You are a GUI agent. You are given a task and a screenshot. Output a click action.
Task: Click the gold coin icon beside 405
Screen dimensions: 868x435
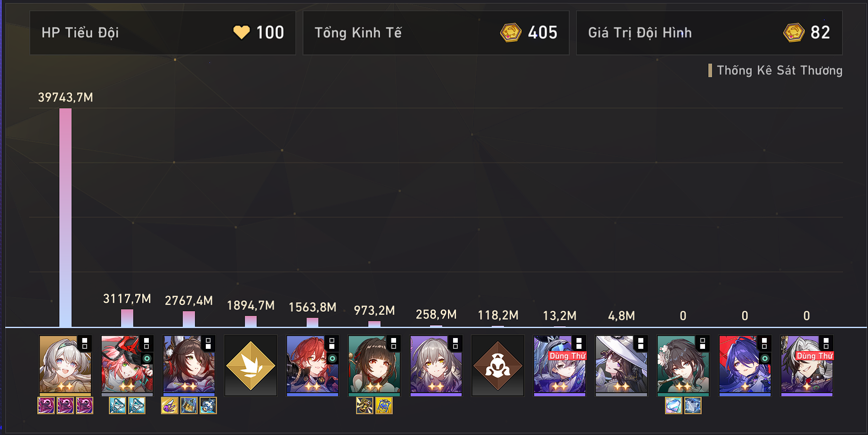click(511, 32)
